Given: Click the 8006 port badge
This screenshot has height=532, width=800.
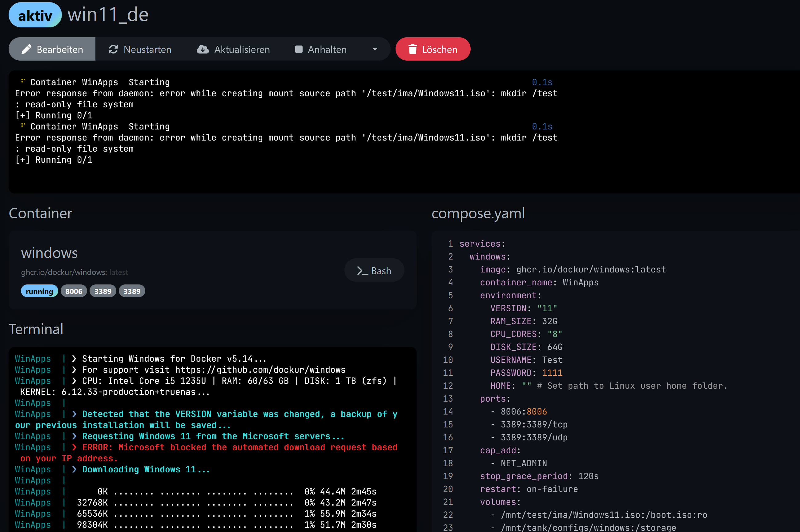Looking at the screenshot, I should (74, 291).
